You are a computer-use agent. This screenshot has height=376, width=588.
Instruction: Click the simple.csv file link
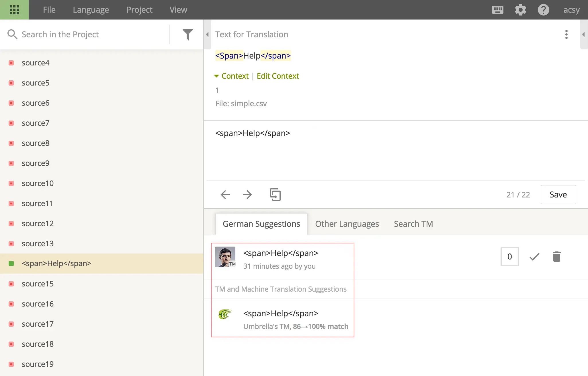[x=249, y=103]
